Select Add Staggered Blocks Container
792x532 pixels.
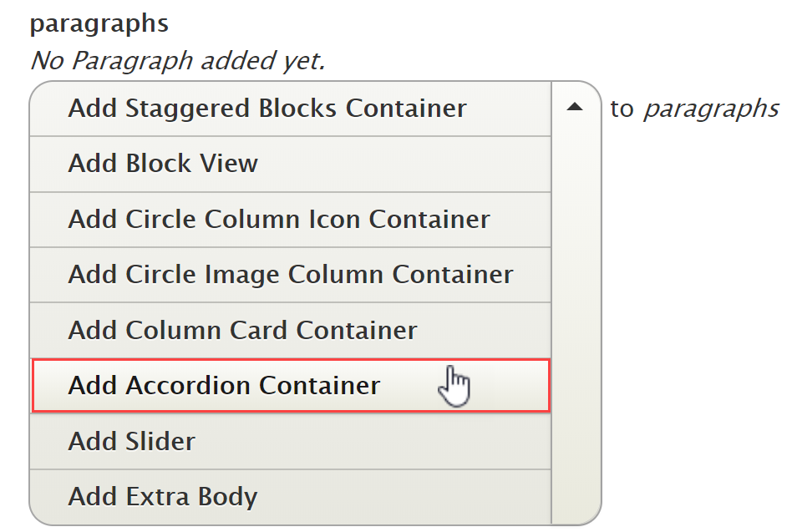(x=267, y=109)
